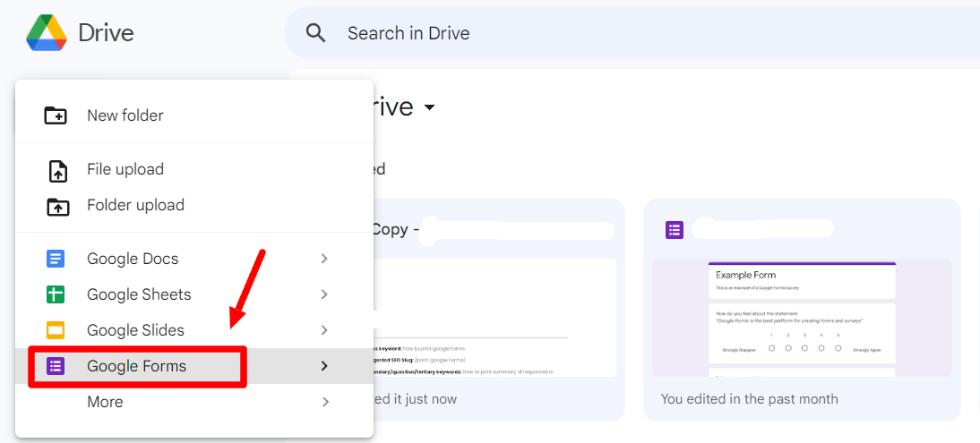Click the Google Drive logo

47,32
